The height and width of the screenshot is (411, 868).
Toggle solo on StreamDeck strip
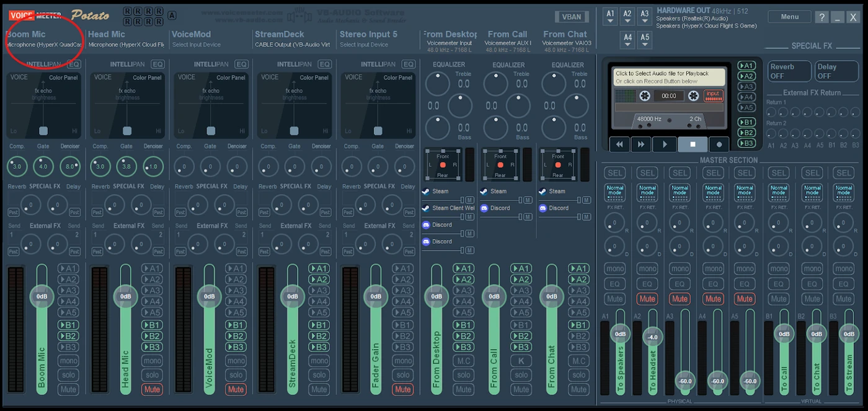pyautogui.click(x=319, y=375)
